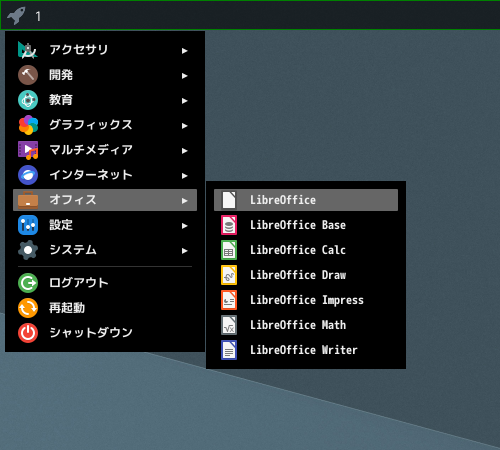Screen dimensions: 500x450
Task: Select the highlighted オフィス menu entry
Action: coord(105,200)
